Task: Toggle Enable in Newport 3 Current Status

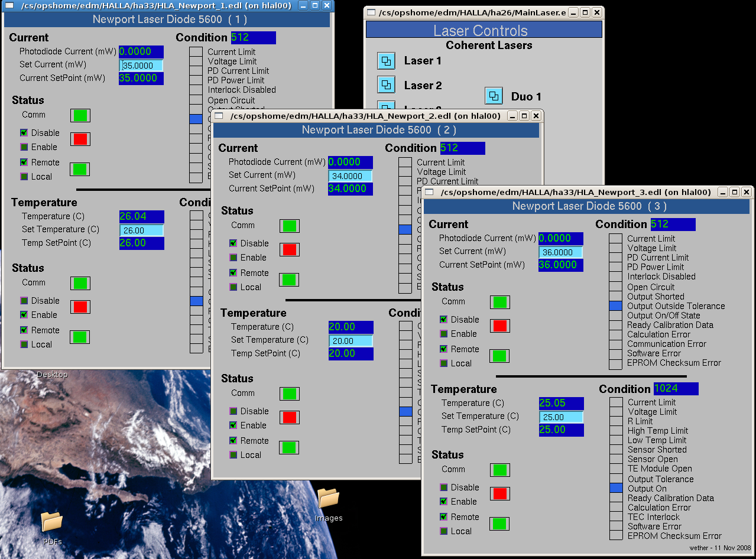Action: point(444,334)
